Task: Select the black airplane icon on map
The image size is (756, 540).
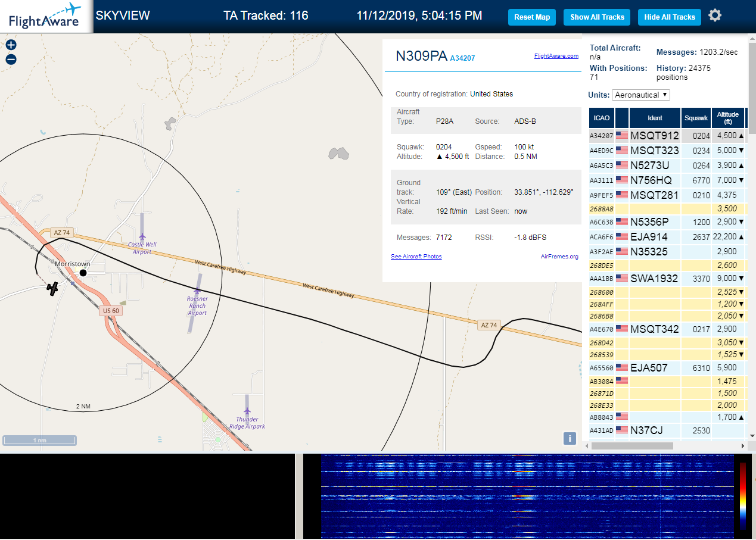Action: (53, 289)
